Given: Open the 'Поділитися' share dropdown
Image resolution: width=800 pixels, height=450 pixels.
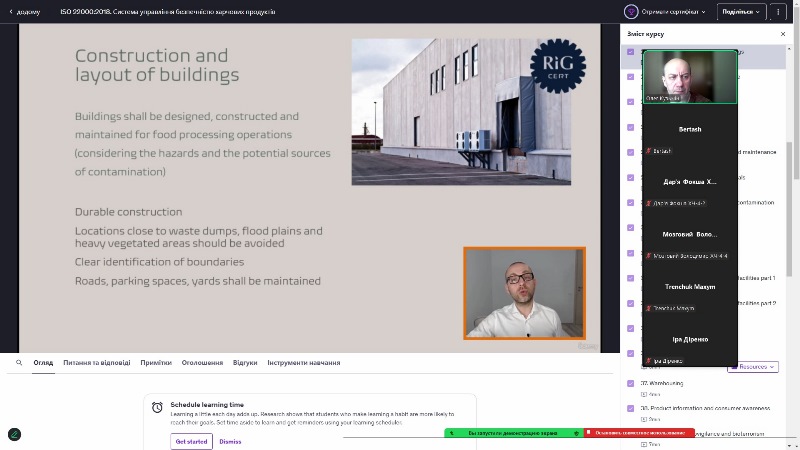Looking at the screenshot, I should click(x=741, y=12).
